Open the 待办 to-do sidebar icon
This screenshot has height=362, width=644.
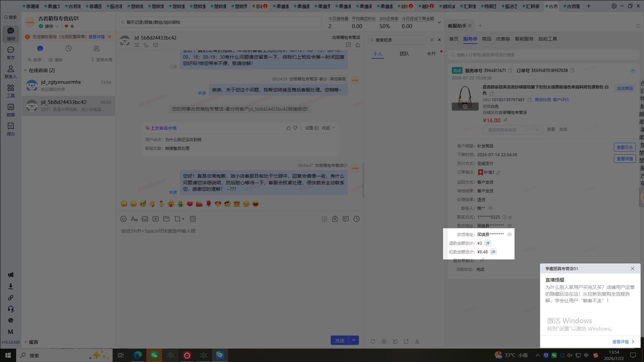pyautogui.click(x=11, y=129)
